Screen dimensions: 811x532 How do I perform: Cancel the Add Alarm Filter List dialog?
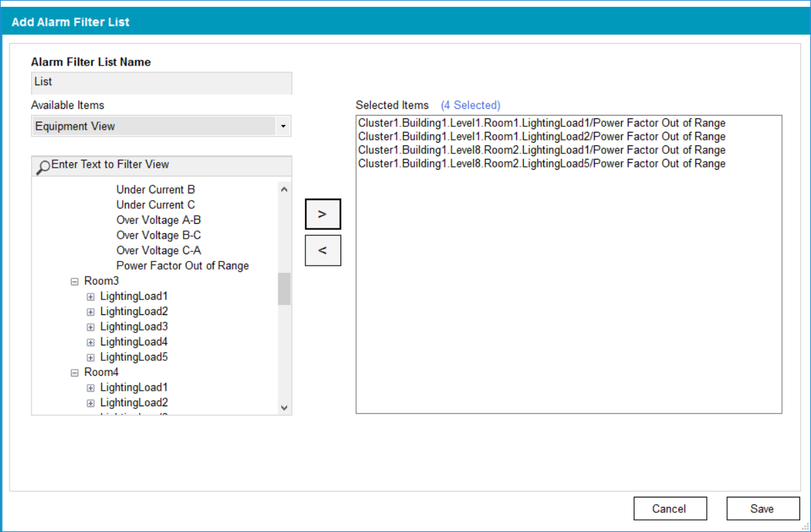pyautogui.click(x=669, y=508)
